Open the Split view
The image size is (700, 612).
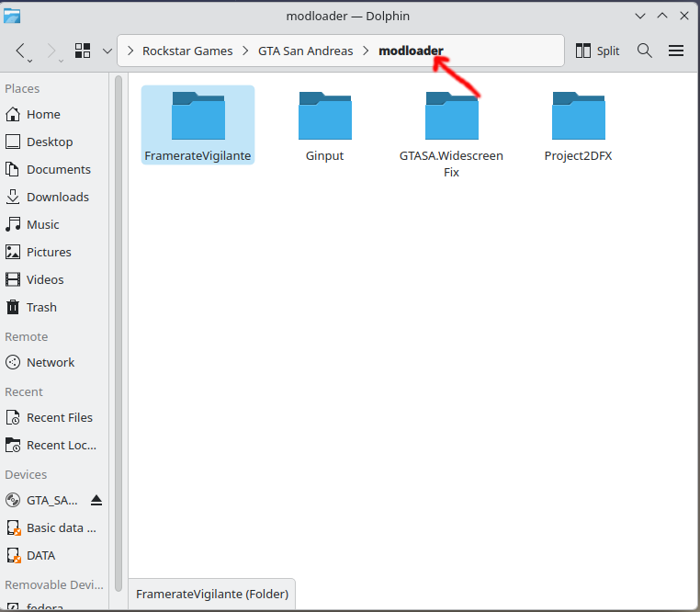[x=598, y=51]
